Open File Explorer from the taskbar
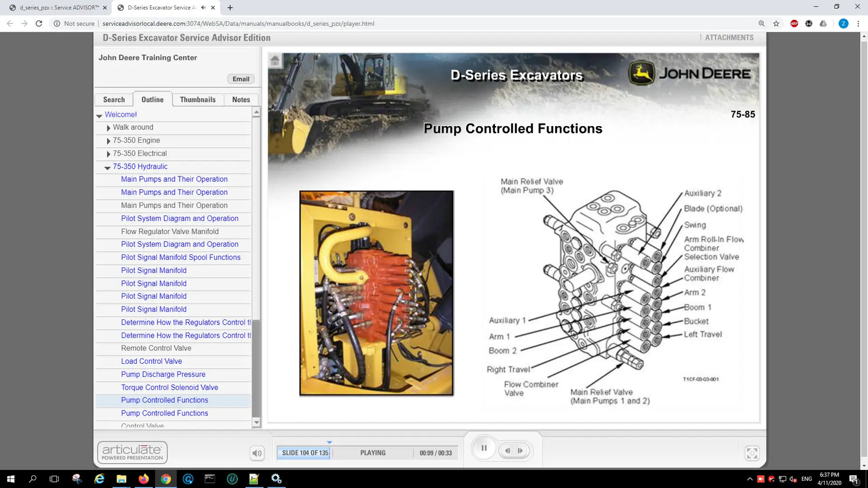The image size is (868, 488). [x=121, y=479]
